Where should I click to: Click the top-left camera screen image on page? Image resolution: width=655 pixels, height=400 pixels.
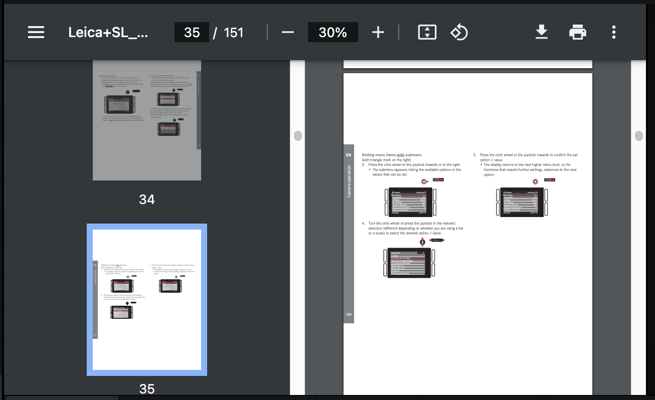(x=411, y=202)
